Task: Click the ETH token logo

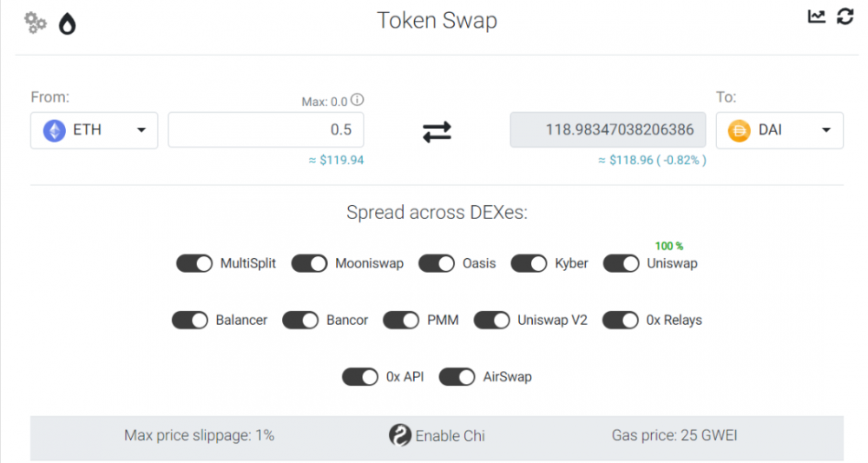Action: click(55, 130)
